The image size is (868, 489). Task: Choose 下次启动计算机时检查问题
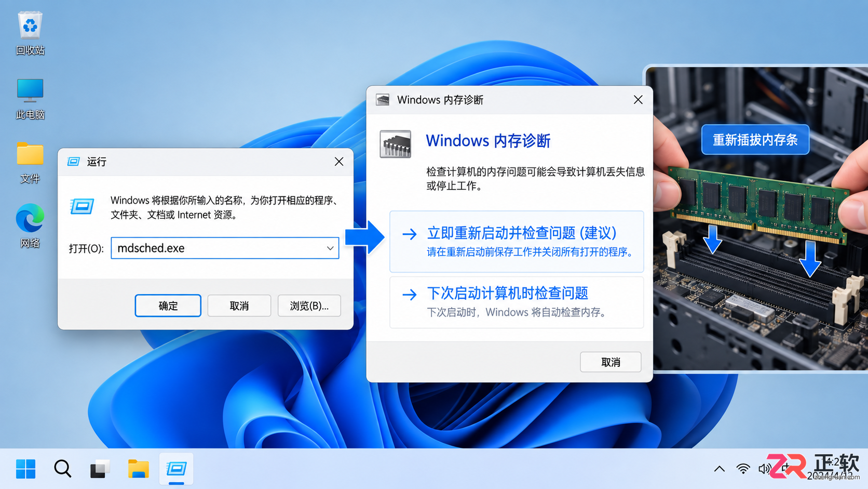click(x=517, y=302)
